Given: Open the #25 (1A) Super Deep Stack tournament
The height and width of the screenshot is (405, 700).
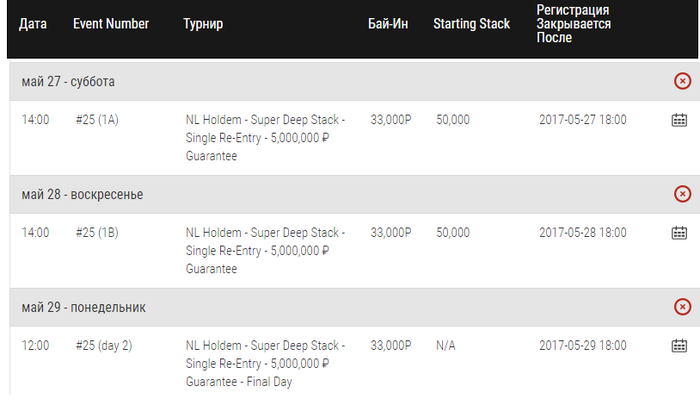Looking at the screenshot, I should (263, 138).
